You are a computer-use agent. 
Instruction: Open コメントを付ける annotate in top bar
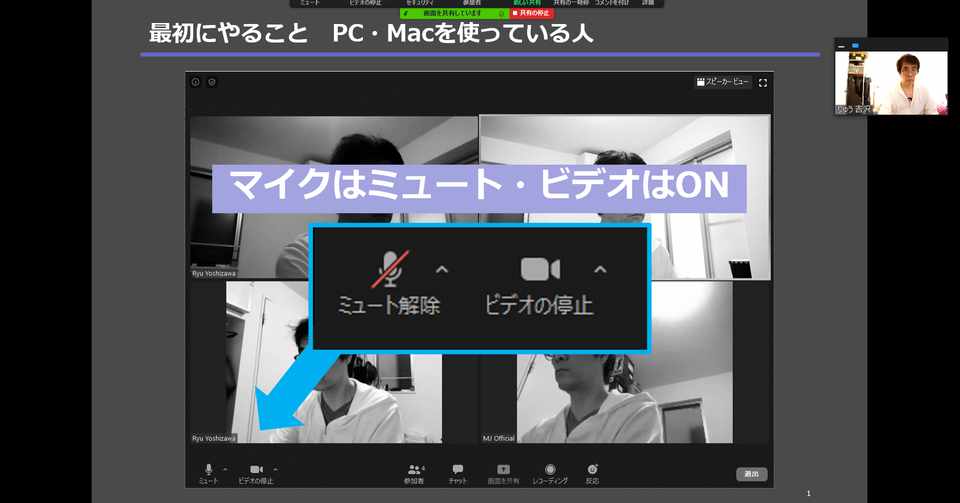612,3
